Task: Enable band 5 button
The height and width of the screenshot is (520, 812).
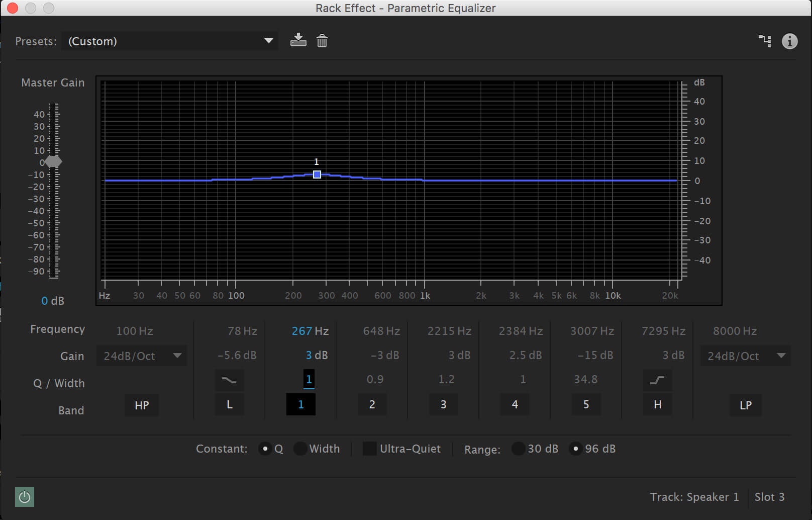Action: pyautogui.click(x=586, y=404)
